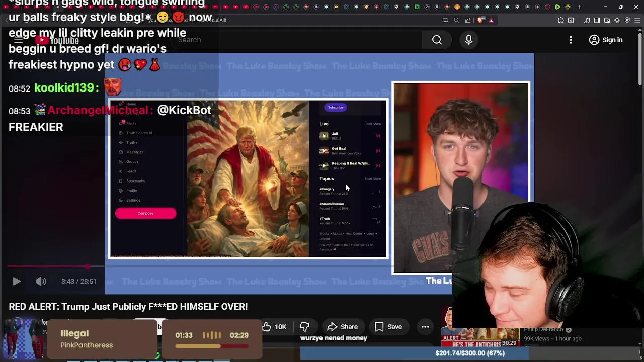
Task: Click 'ArchangelMicheal:' username in chat overlay
Action: coord(100,110)
